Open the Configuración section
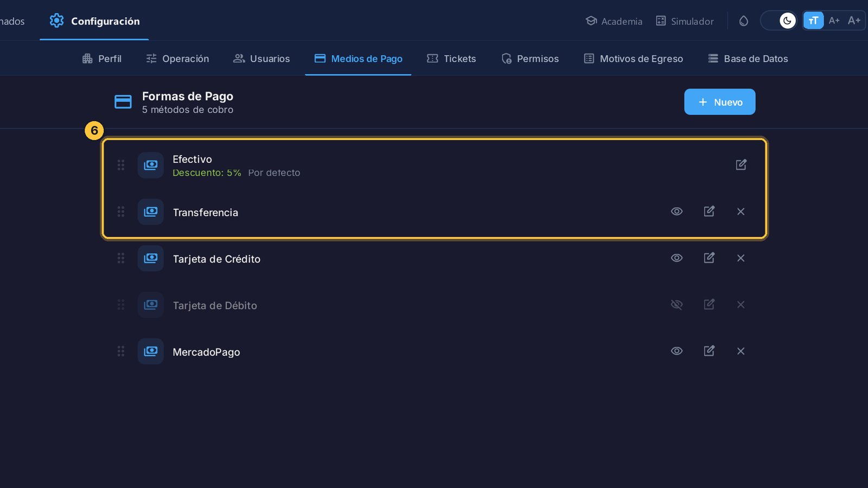 [x=94, y=21]
